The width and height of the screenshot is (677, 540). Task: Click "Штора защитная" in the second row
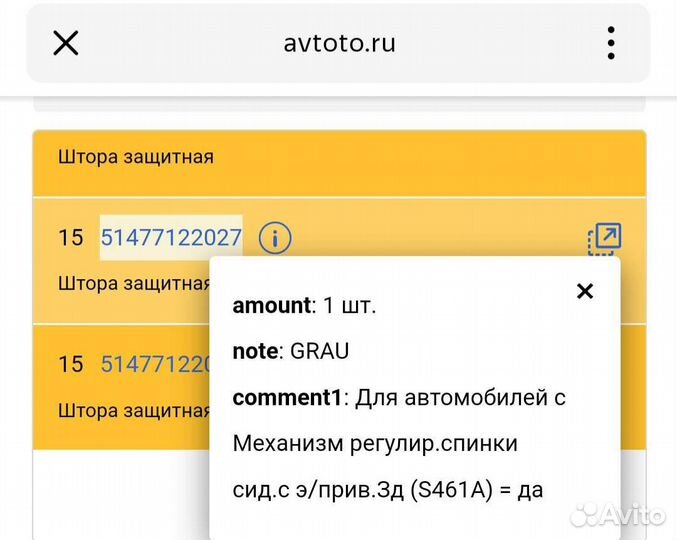click(134, 410)
